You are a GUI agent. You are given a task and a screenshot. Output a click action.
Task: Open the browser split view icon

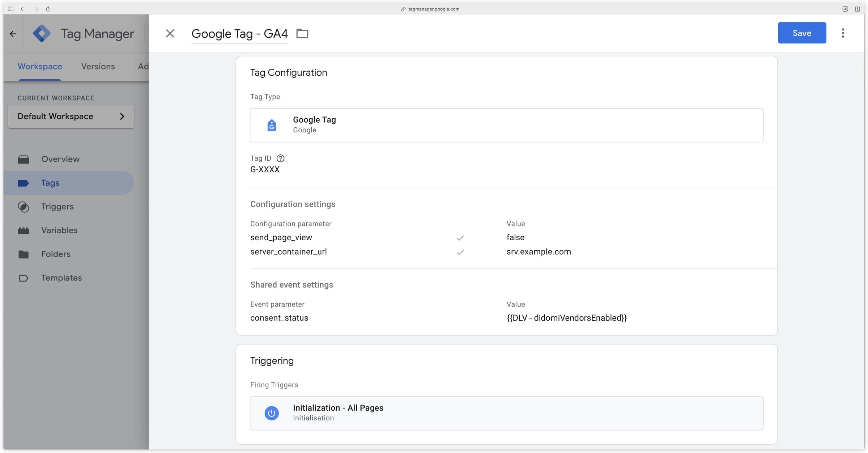858,9
